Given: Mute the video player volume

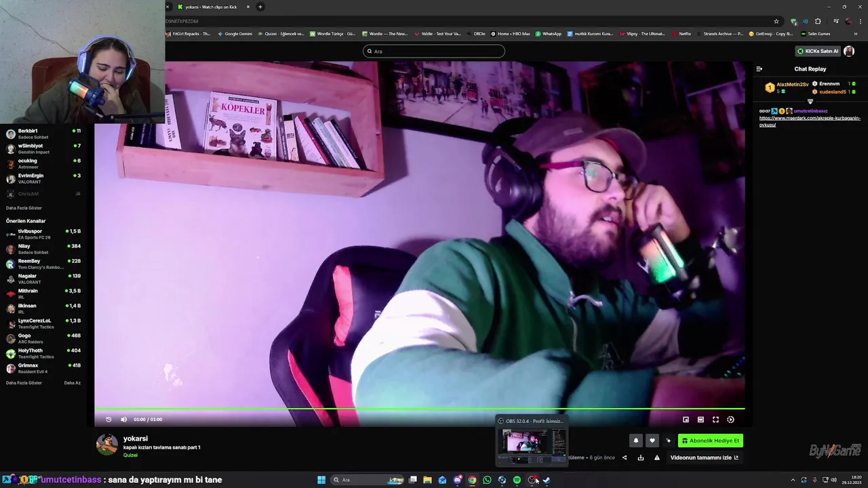Looking at the screenshot, I should coord(123,420).
